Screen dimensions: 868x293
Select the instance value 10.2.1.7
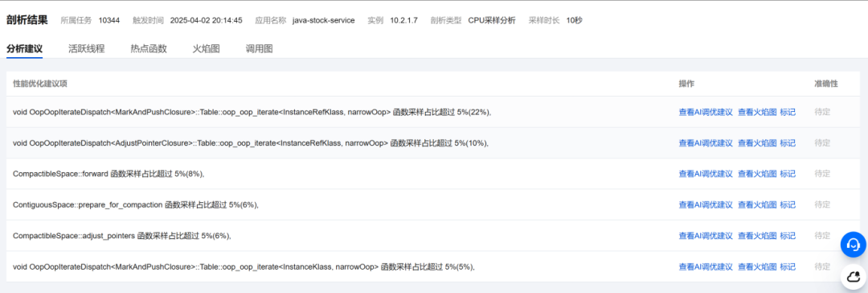[403, 21]
